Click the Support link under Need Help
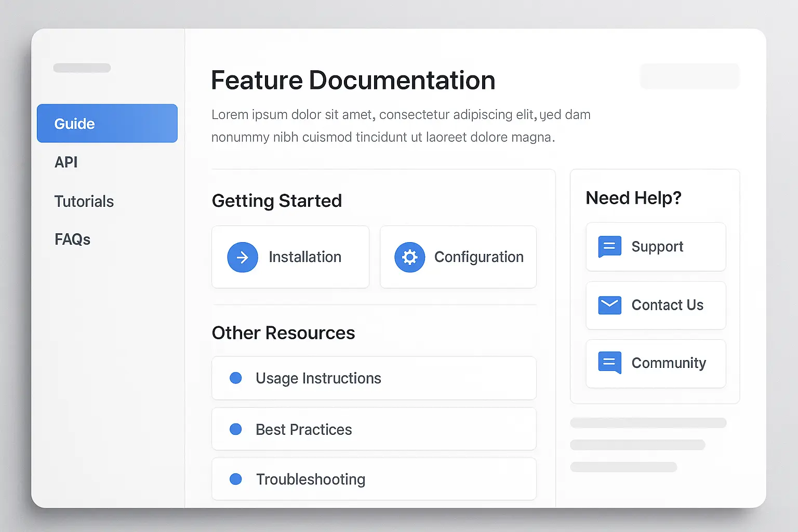 coord(656,247)
